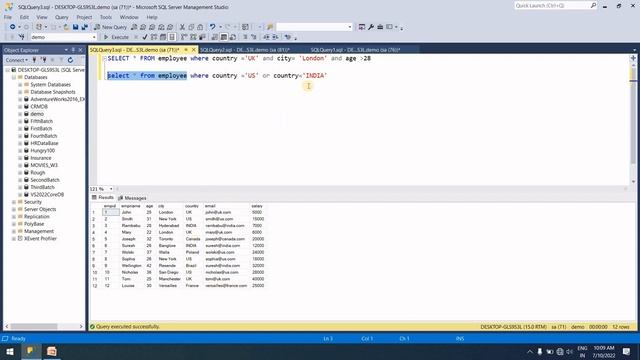Collapse the Databases folder node
Screen dimensions: 640x360
(13, 77)
